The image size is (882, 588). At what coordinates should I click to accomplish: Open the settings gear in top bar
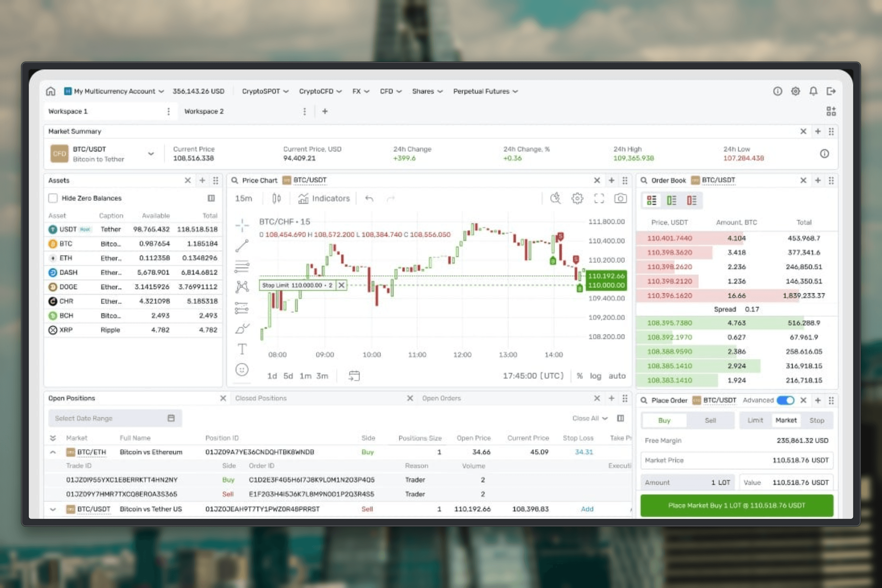point(796,91)
